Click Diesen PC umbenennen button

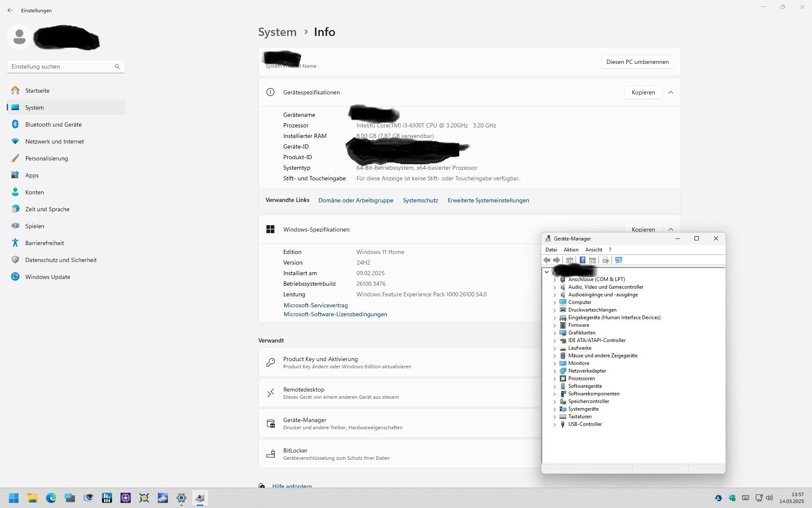point(637,62)
